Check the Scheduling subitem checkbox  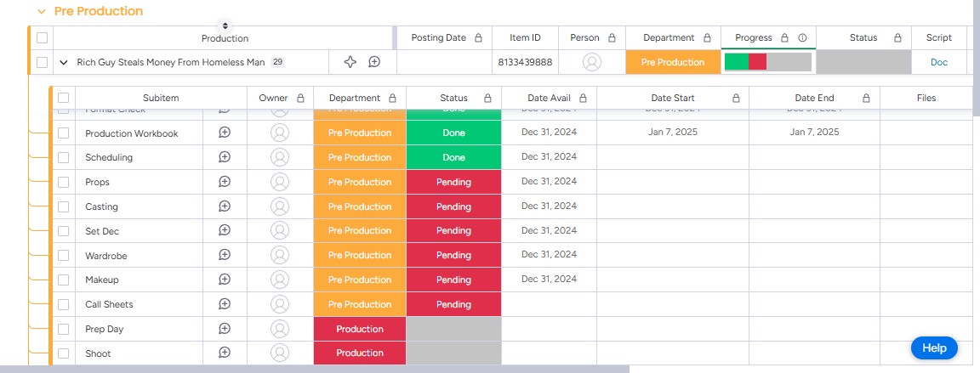tap(63, 157)
